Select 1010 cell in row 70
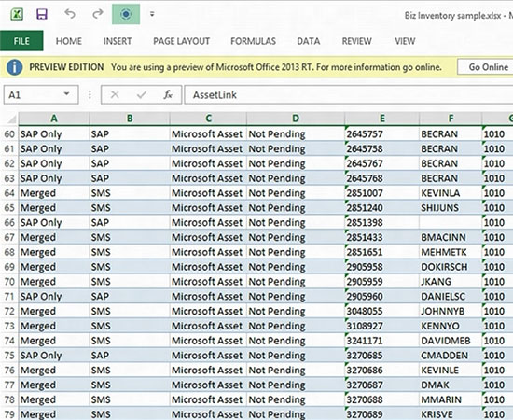The height and width of the screenshot is (420, 513). [x=498, y=282]
